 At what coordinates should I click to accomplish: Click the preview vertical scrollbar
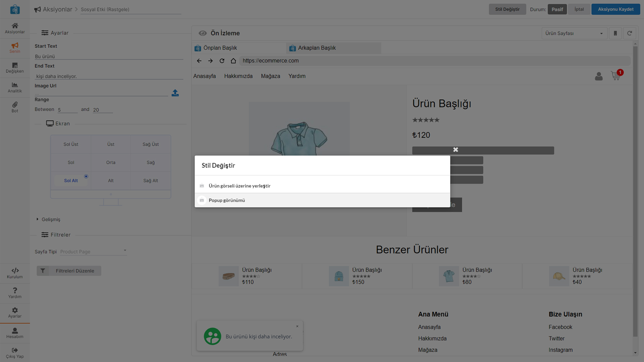[635, 191]
